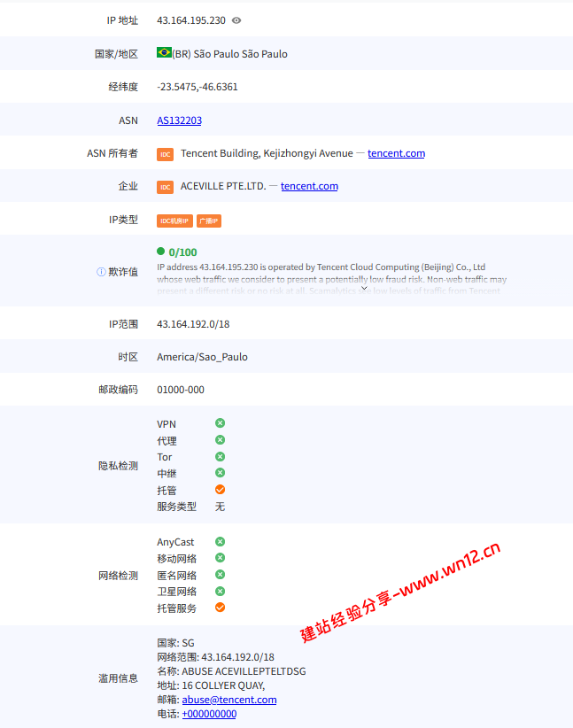Viewport: 573px width, 728px height.
Task: Toggle the eye icon beside the IP address
Action: click(x=236, y=20)
